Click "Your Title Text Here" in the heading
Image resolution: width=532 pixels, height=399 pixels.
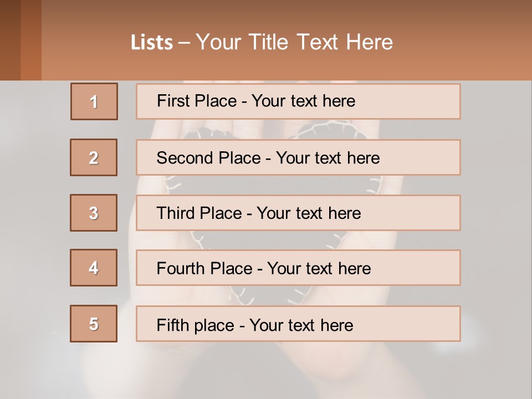pyautogui.click(x=294, y=42)
